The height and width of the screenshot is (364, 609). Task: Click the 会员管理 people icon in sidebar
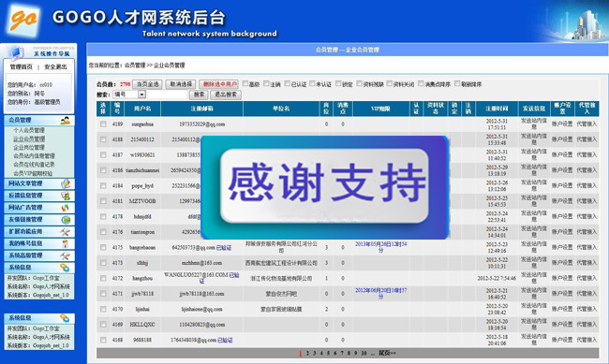click(66, 121)
